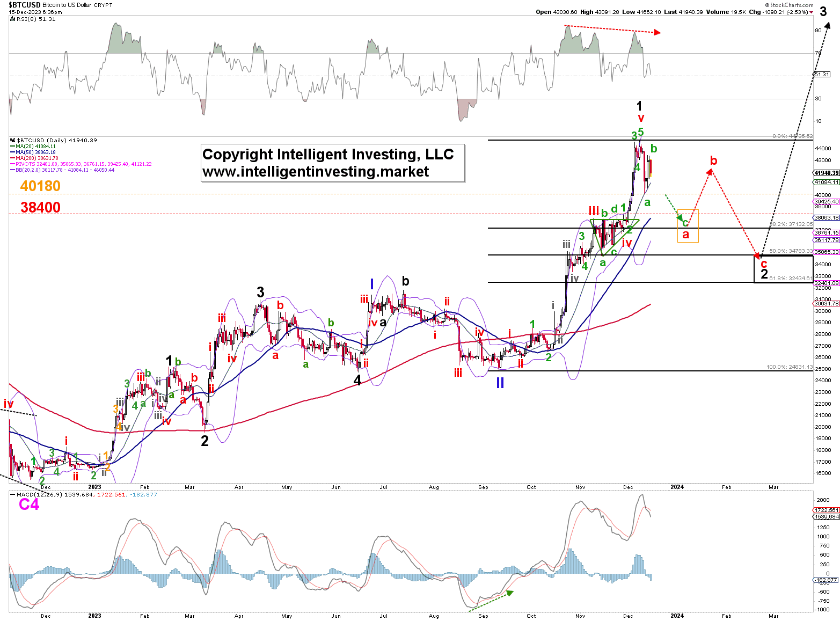840x621 pixels.
Task: Click the 1722.561 MACD axis tag
Action: tap(827, 510)
